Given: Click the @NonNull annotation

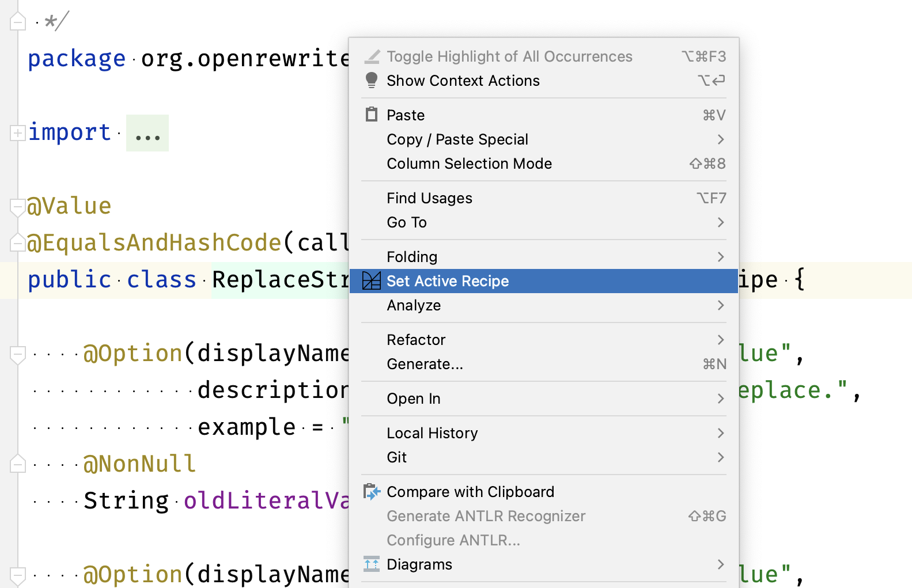Looking at the screenshot, I should pyautogui.click(x=140, y=464).
